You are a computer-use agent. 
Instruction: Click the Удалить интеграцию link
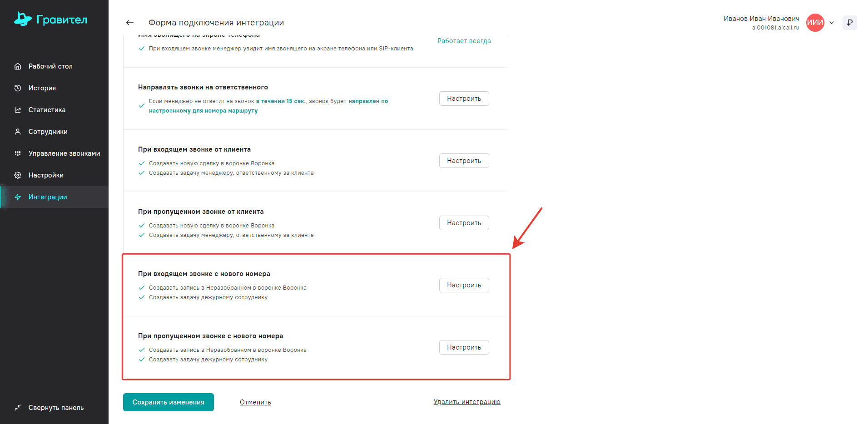(x=467, y=402)
